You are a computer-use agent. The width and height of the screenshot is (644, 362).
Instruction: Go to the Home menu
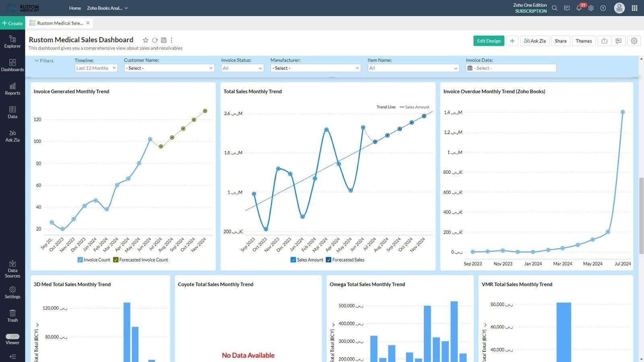[x=75, y=8]
